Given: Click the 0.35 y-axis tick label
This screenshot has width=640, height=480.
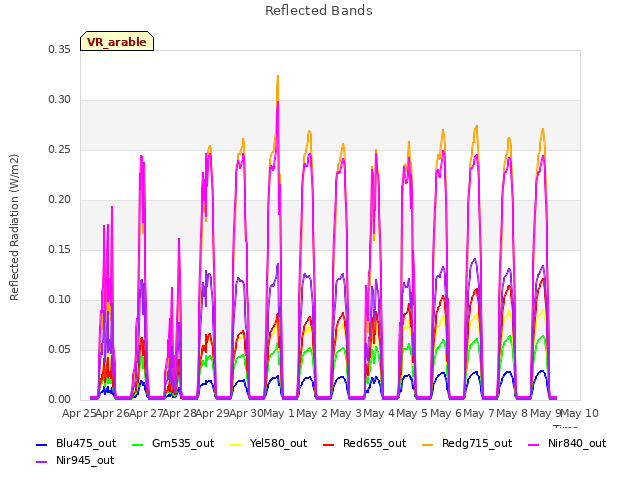Looking at the screenshot, I should pyautogui.click(x=59, y=49).
